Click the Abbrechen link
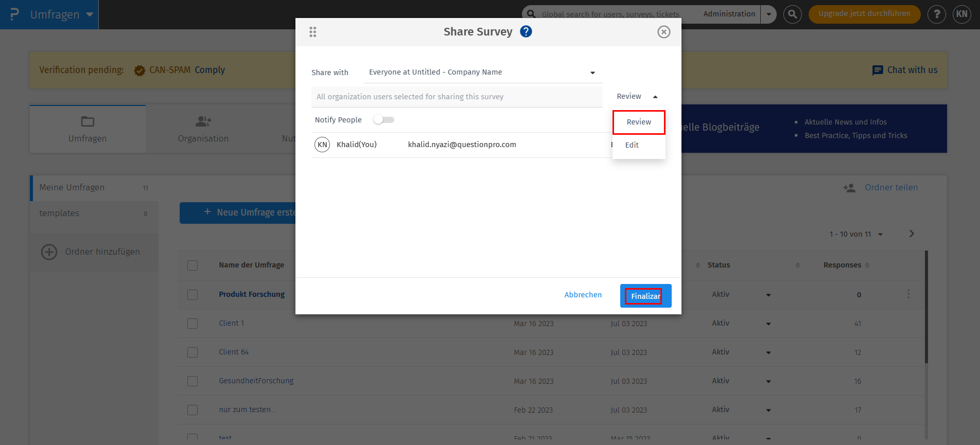The height and width of the screenshot is (445, 980). coord(583,295)
